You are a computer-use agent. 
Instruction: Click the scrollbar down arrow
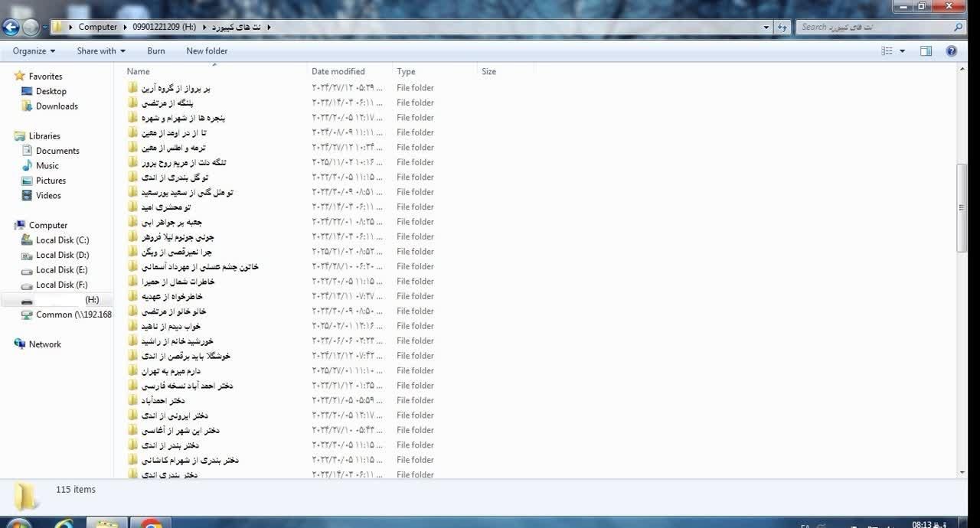[x=962, y=473]
